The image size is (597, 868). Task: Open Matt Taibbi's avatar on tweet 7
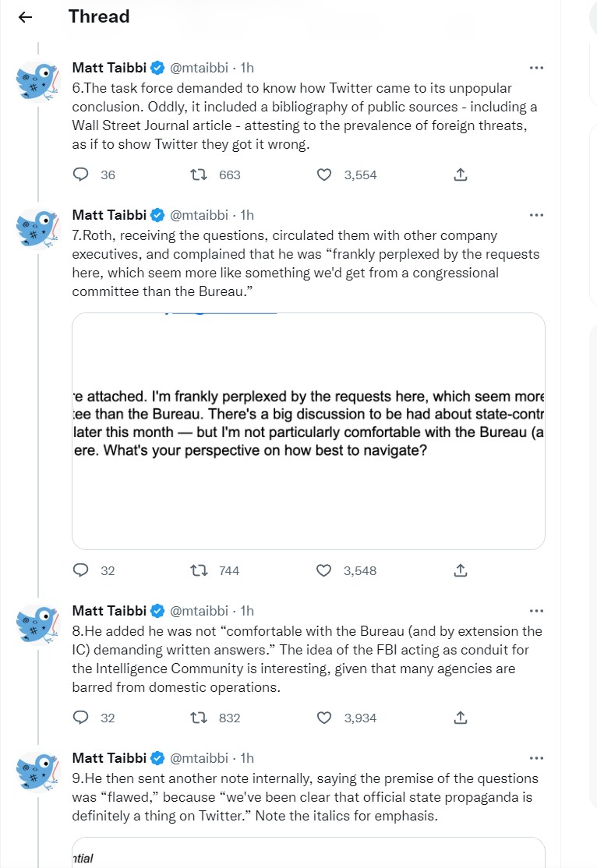pos(37,229)
